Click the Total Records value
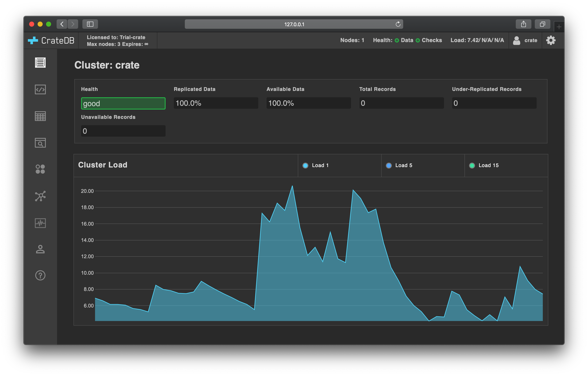The height and width of the screenshot is (376, 588). point(402,103)
